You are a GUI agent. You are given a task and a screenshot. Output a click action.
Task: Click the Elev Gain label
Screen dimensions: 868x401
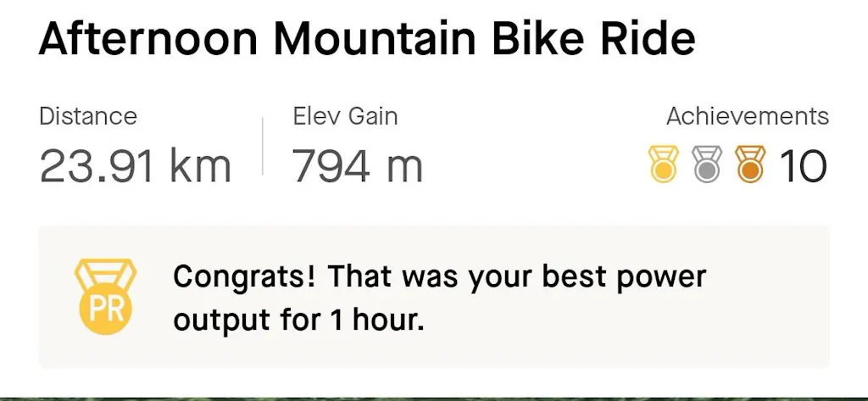click(x=345, y=116)
